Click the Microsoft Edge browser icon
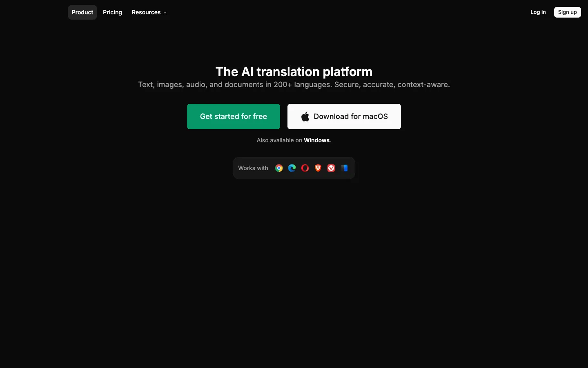The height and width of the screenshot is (368, 588). coord(292,168)
